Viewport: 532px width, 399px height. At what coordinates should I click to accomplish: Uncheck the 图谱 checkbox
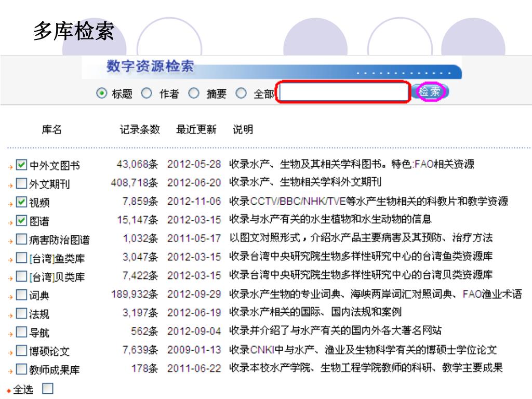(21, 220)
